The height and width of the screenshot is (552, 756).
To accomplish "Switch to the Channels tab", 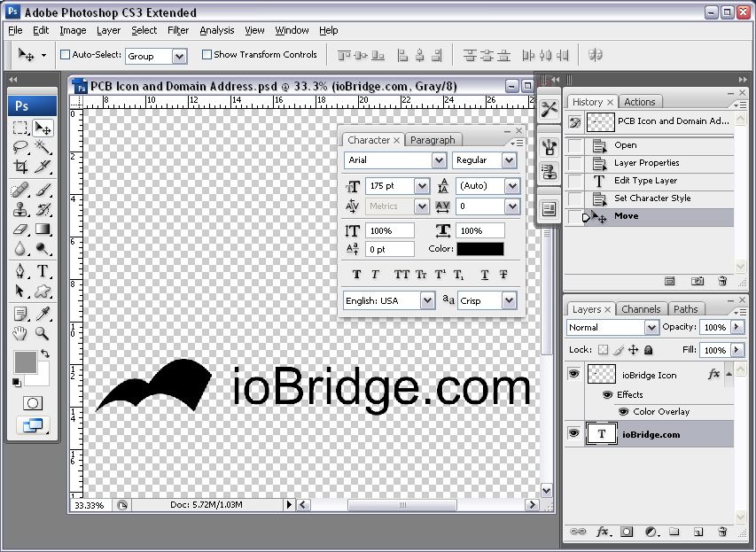I will pyautogui.click(x=641, y=308).
